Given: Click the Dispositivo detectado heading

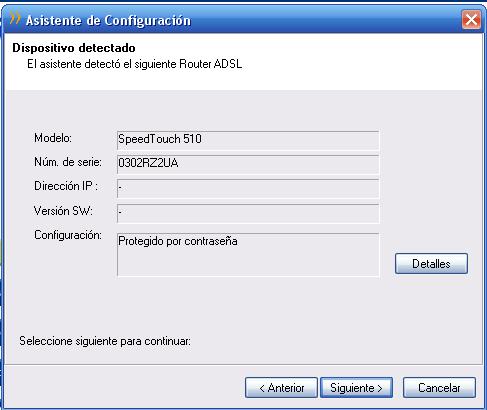Looking at the screenshot, I should pos(74,48).
